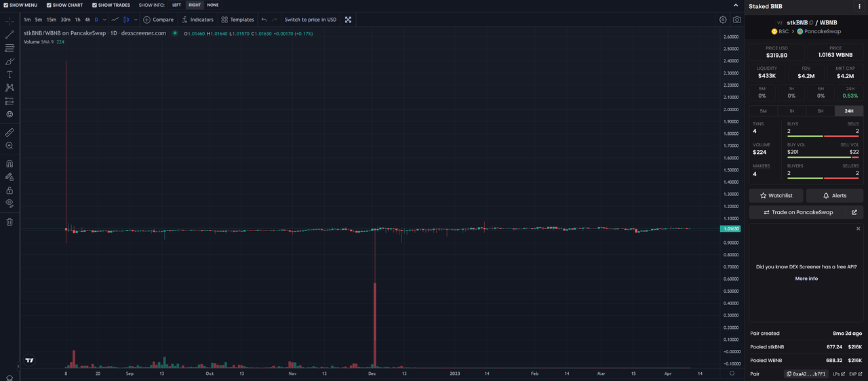Select the 4h timeframe

pyautogui.click(x=87, y=20)
